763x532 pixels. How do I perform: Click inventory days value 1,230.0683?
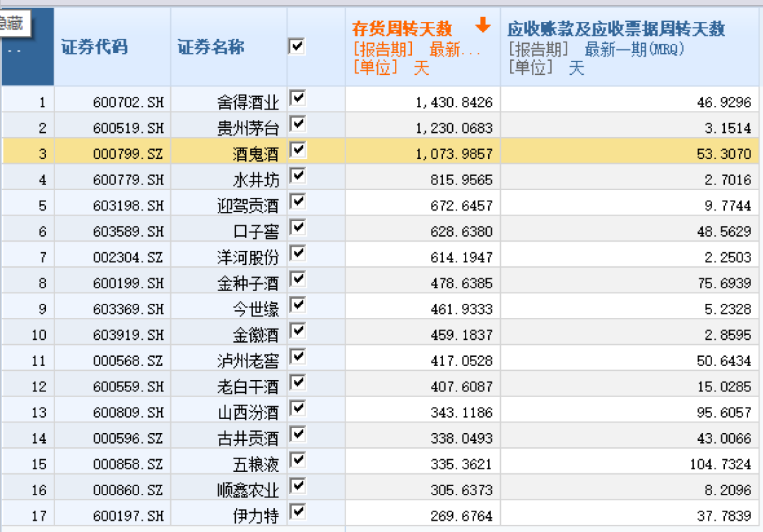click(454, 128)
